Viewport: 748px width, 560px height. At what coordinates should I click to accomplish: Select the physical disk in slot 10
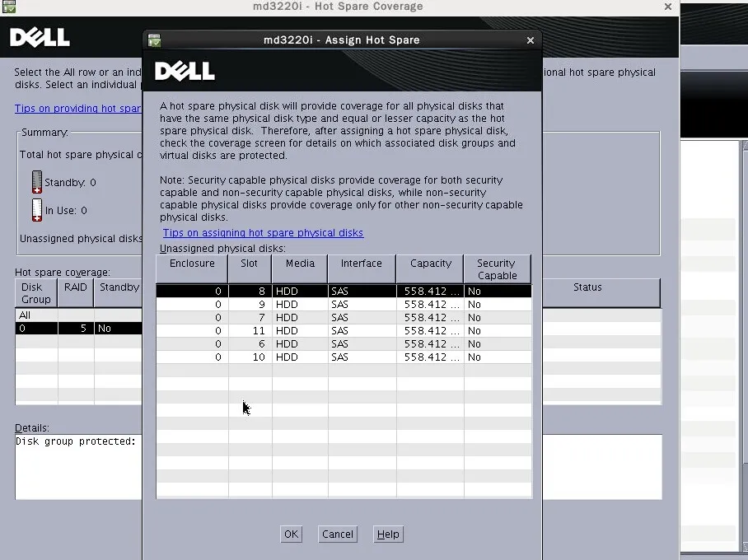[x=344, y=357]
